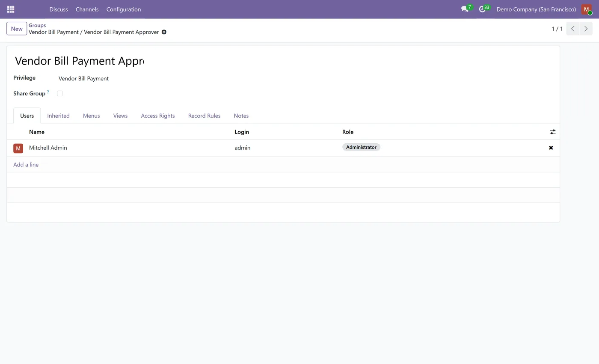Edit the group name field
Viewport: 599px width, 364px height.
coord(79,61)
